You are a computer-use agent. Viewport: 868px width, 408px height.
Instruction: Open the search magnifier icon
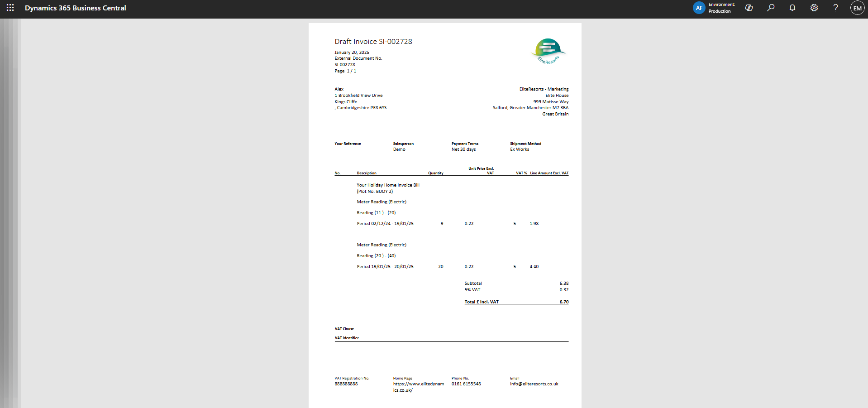(771, 8)
